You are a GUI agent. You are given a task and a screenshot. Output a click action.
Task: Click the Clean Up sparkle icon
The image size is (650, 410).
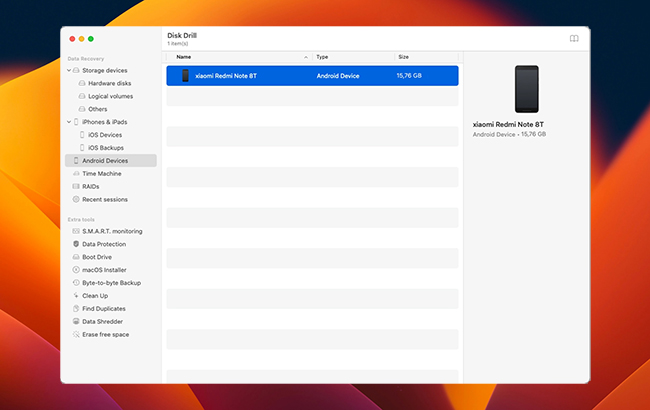coord(76,296)
